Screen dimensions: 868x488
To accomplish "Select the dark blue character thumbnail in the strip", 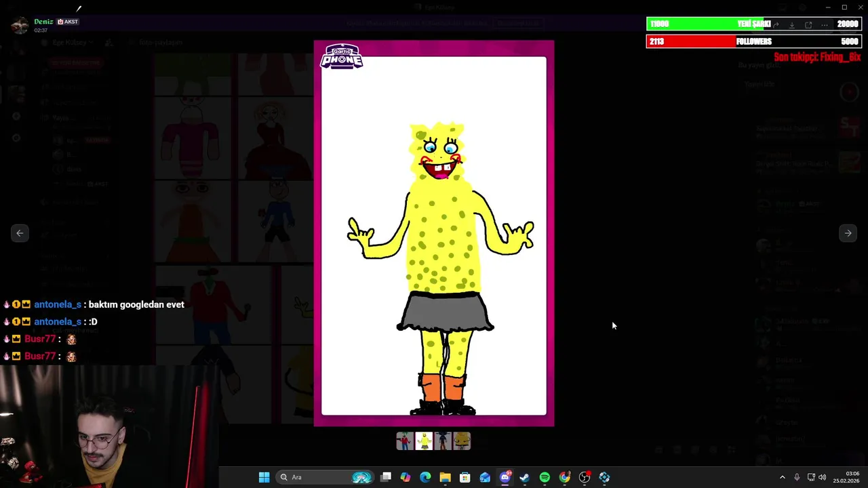I will 443,441.
